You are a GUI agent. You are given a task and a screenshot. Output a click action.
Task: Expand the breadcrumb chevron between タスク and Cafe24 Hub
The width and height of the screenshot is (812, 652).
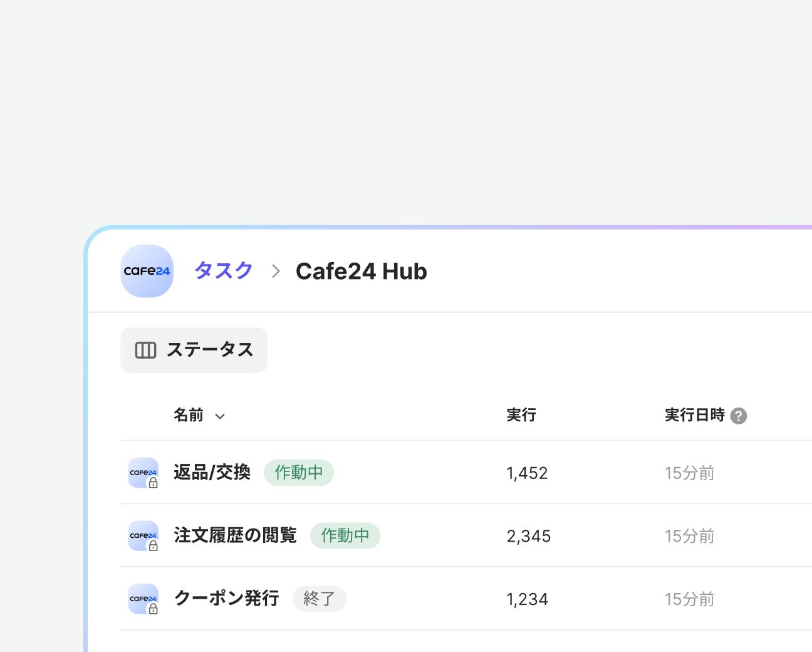tap(274, 271)
